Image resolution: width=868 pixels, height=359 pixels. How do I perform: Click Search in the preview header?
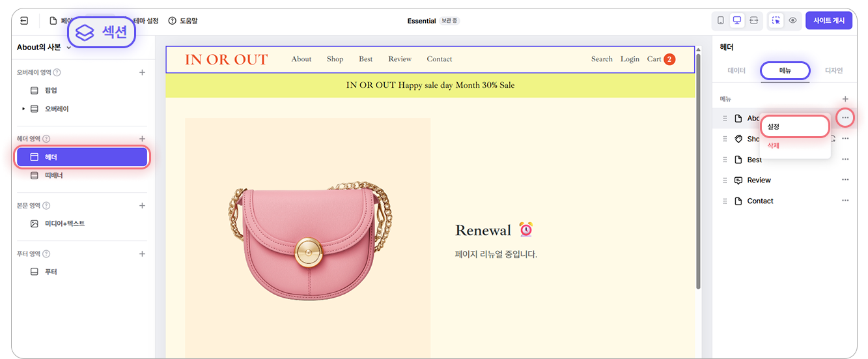pos(602,59)
